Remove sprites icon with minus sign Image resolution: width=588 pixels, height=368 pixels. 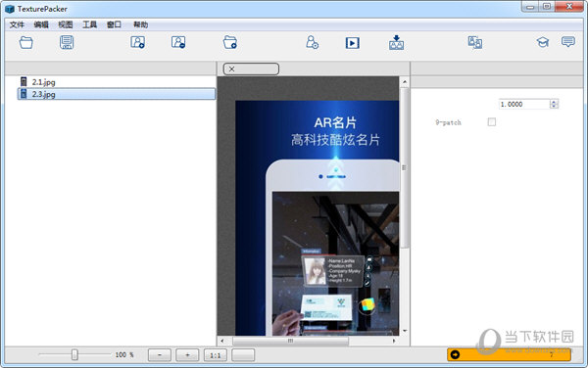pyautogui.click(x=178, y=42)
